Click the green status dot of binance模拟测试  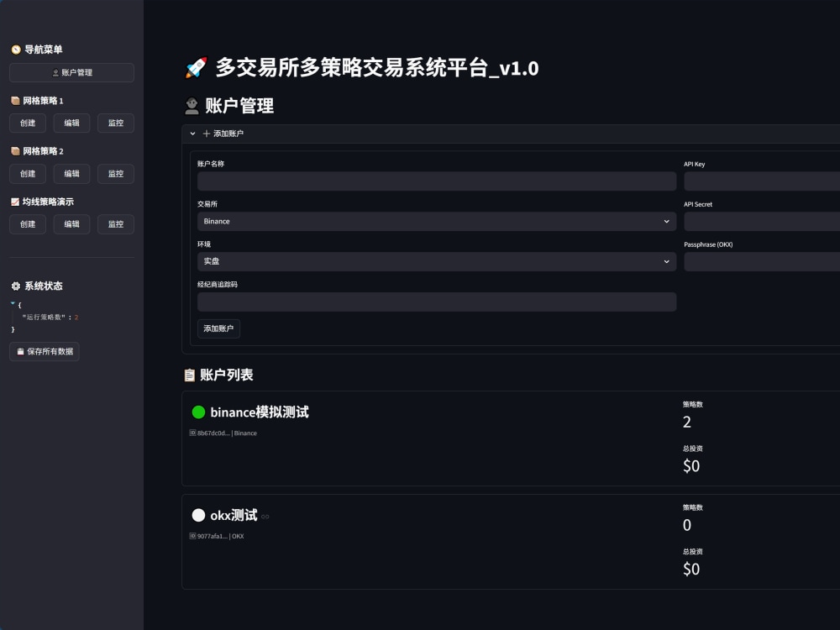pyautogui.click(x=199, y=412)
